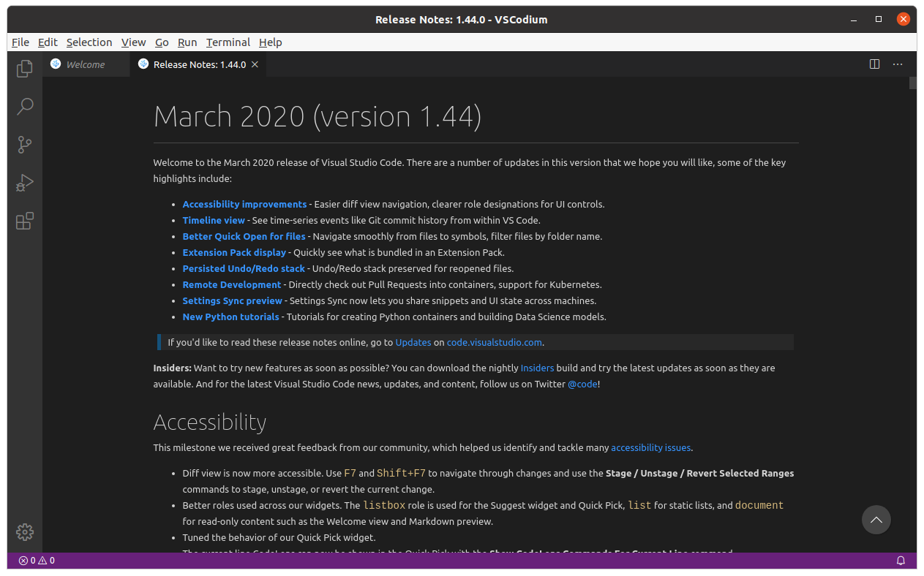This screenshot has height=576, width=924.
Task: Click the split editor right icon
Action: tap(874, 64)
